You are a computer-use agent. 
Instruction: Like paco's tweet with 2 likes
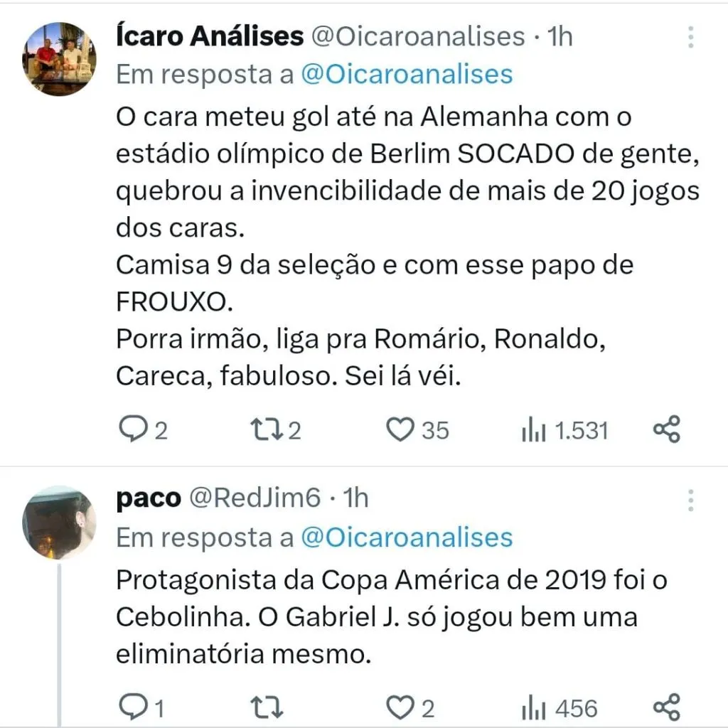(x=400, y=707)
